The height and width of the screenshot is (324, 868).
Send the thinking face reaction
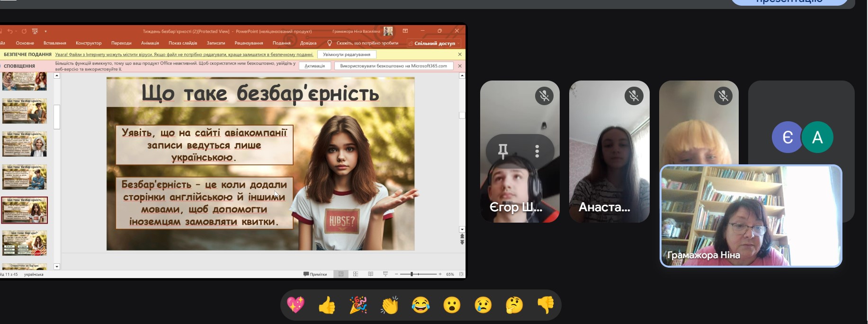[514, 305]
